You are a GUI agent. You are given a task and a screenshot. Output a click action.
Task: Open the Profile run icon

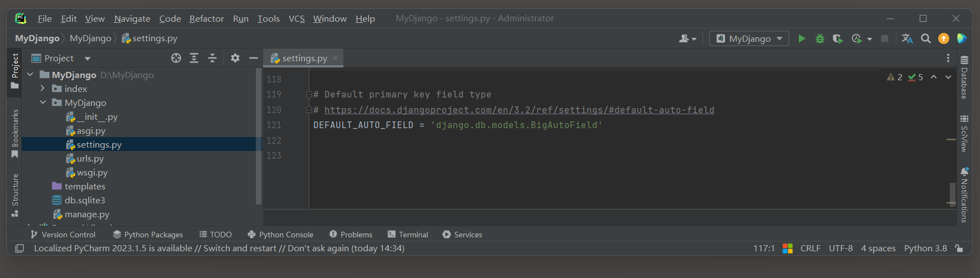point(857,38)
